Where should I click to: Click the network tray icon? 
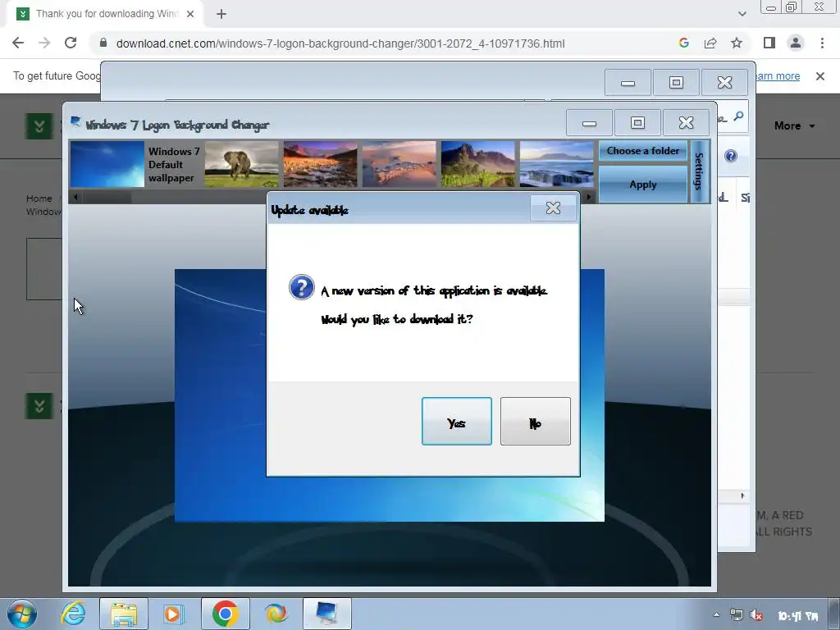737,615
